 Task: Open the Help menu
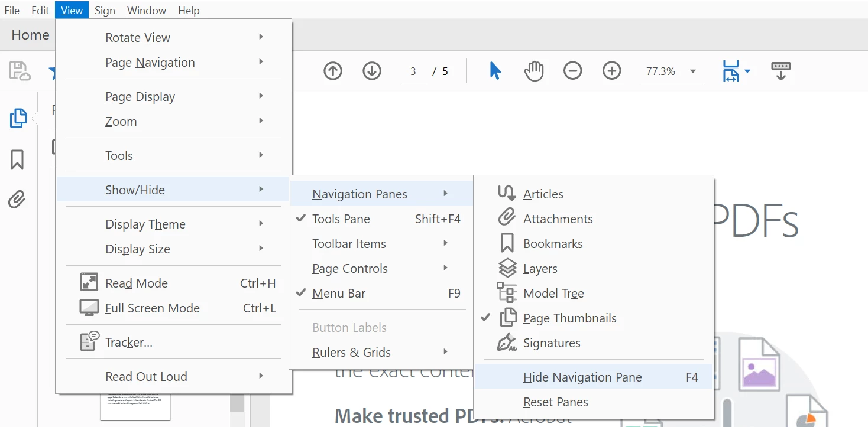[189, 10]
